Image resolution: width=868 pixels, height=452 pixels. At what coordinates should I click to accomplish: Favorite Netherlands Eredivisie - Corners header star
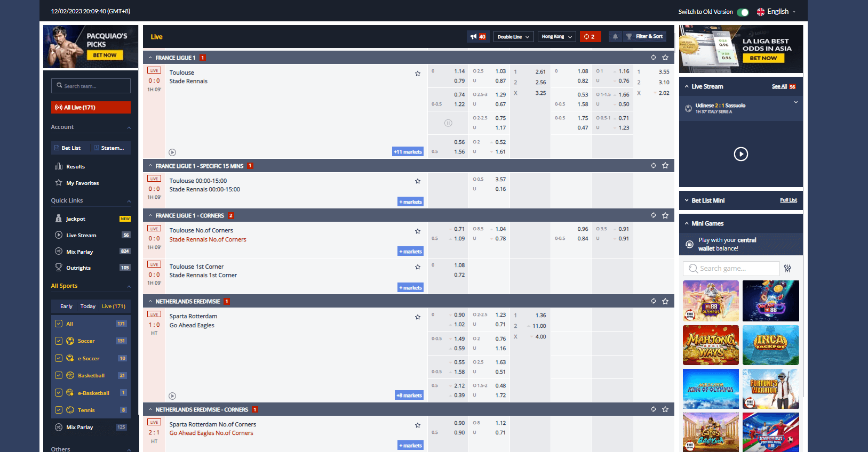(665, 409)
